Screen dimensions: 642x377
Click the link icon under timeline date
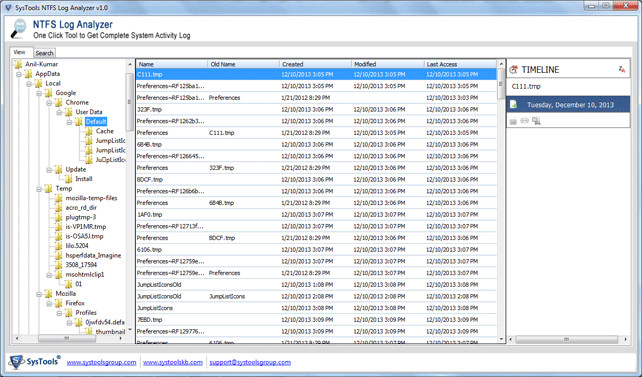click(524, 121)
